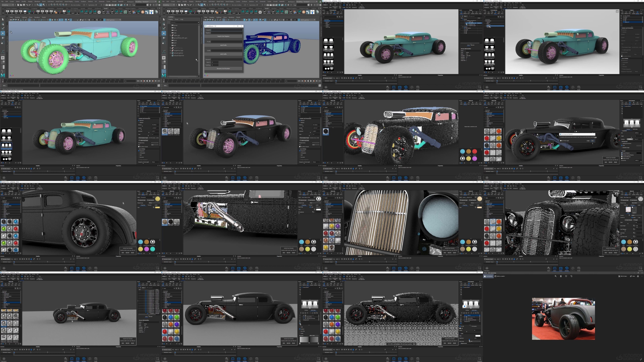
Task: Mark photo as favorite with heart icon
Action: click(566, 276)
